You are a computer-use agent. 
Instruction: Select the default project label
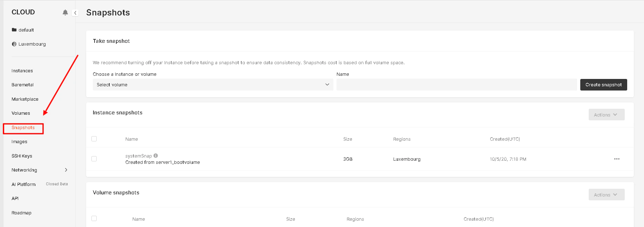(26, 30)
